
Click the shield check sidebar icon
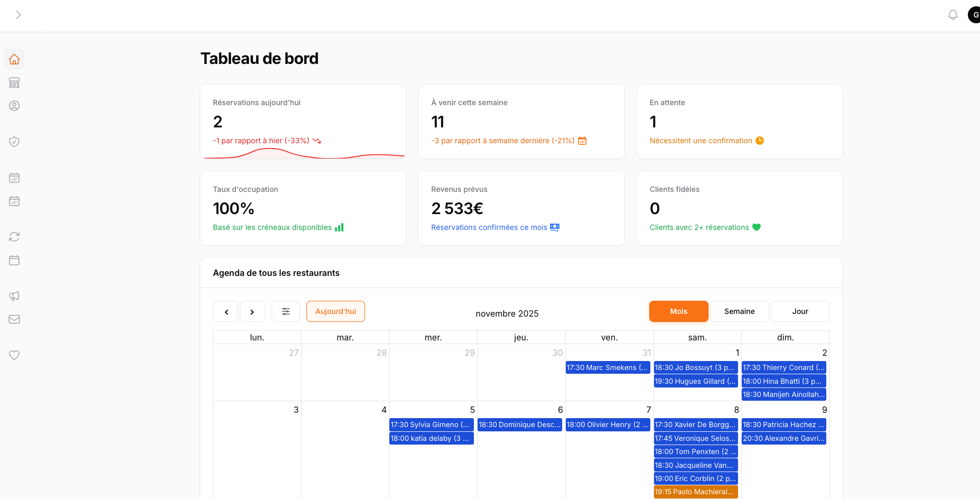14,142
